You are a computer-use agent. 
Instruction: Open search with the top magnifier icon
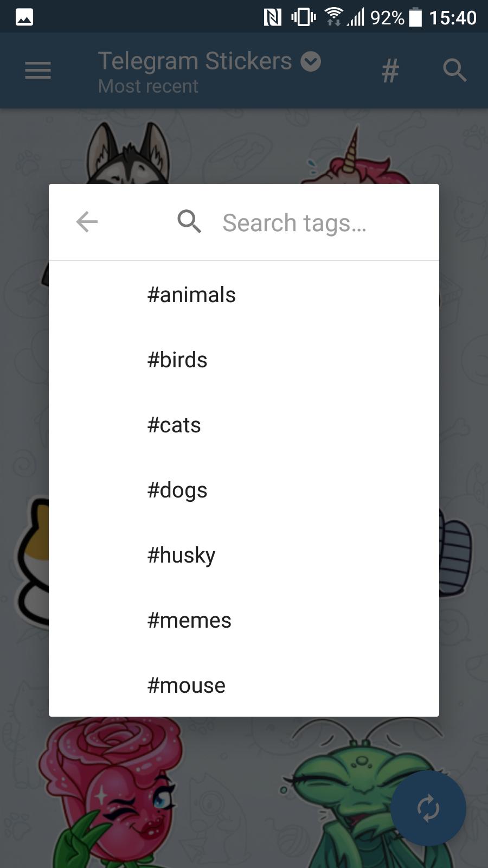(x=454, y=71)
